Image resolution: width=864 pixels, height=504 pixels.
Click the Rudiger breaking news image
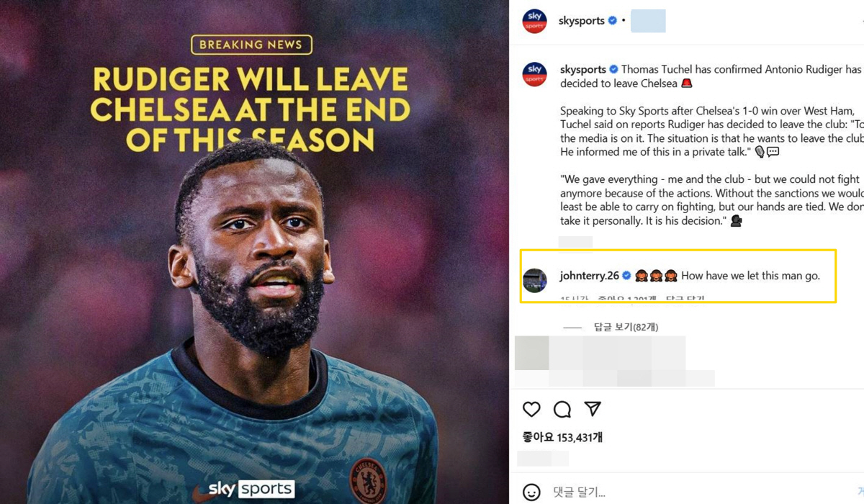tap(255, 252)
